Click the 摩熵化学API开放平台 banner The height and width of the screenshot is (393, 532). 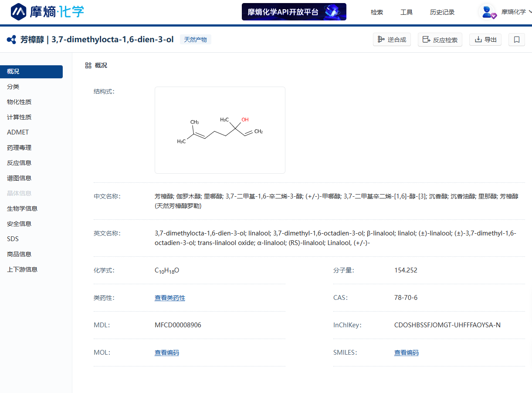[294, 12]
